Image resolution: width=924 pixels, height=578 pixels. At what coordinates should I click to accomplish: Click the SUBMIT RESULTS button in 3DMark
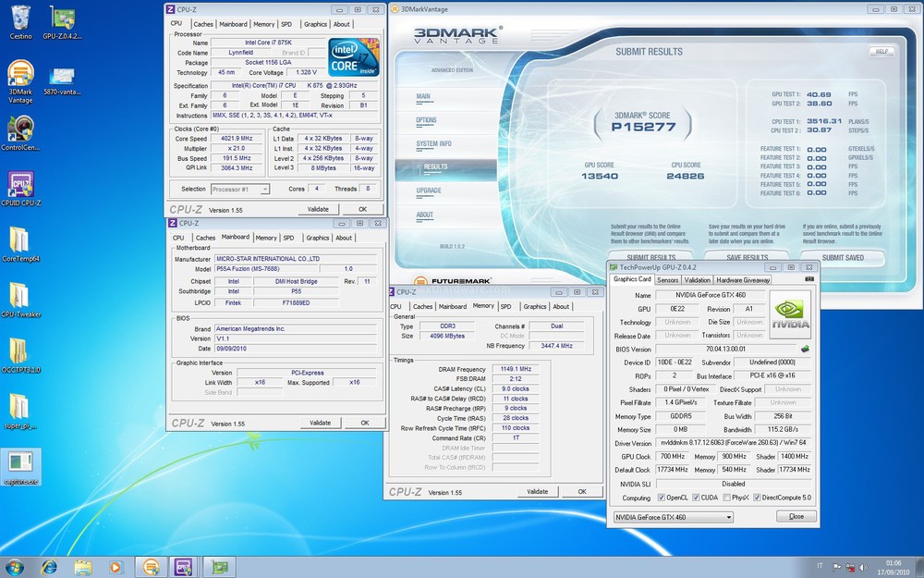pyautogui.click(x=651, y=257)
